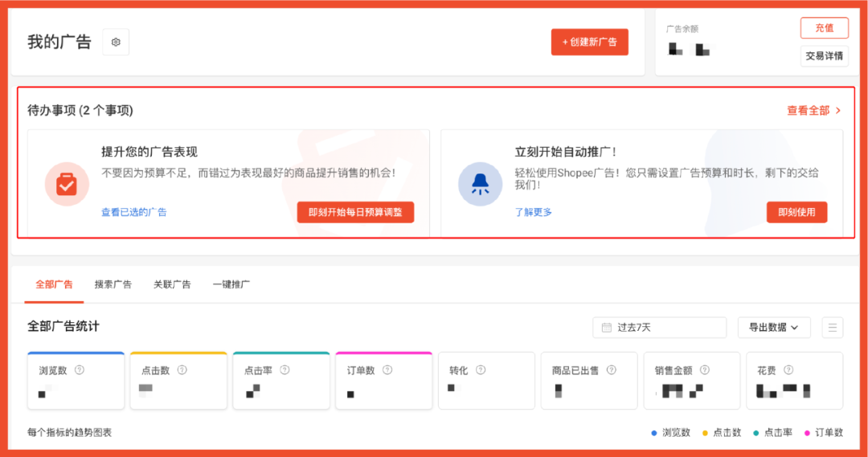
Task: Toggle the 浏览数 metric card
Action: click(76, 381)
